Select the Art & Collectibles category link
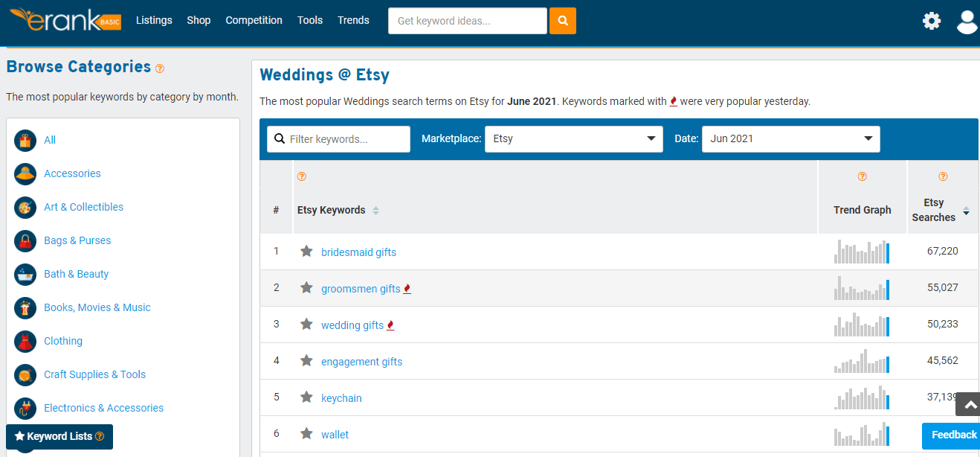The height and width of the screenshot is (457, 980). pyautogui.click(x=84, y=207)
